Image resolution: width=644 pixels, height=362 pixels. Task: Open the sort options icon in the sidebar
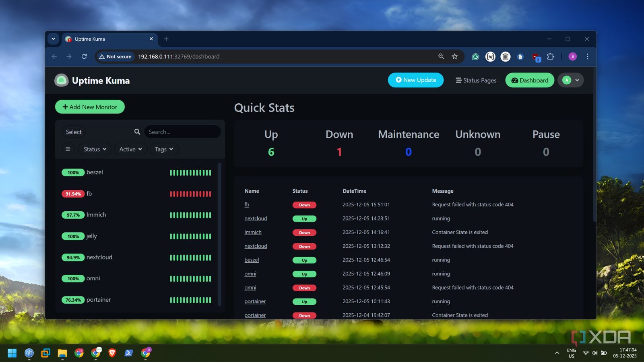[68, 149]
